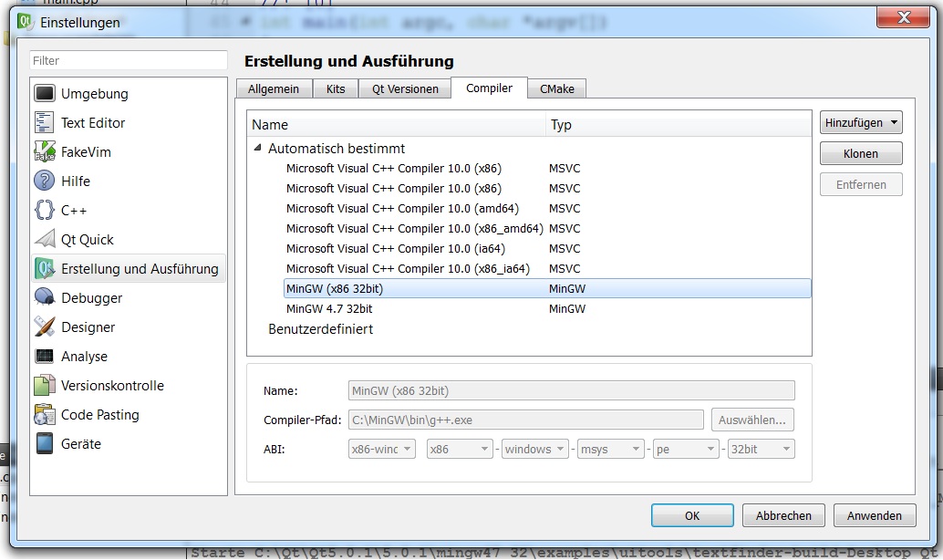Open the pe binary format combo box
The width and height of the screenshot is (943, 560).
pos(686,449)
